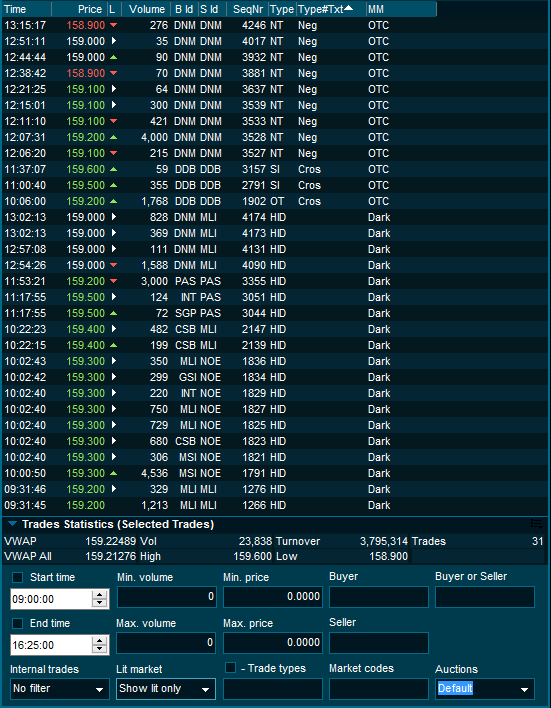Screen dimensions: 551x708
Task: Click the sort arrow in Type#Txt header
Action: click(349, 7)
